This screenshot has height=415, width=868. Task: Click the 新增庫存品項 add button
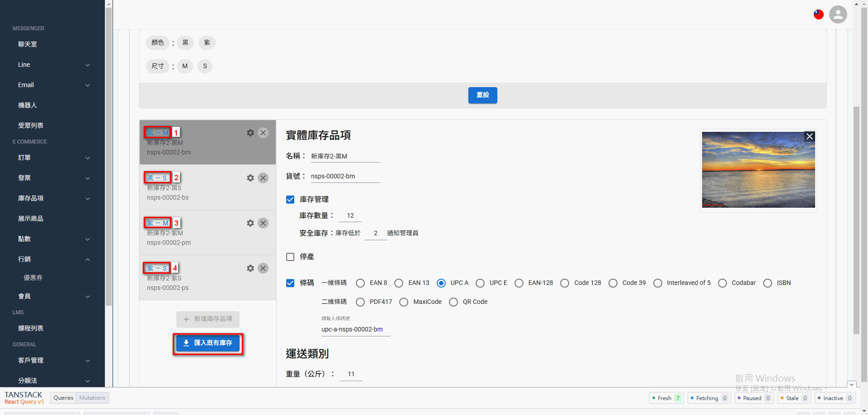208,319
